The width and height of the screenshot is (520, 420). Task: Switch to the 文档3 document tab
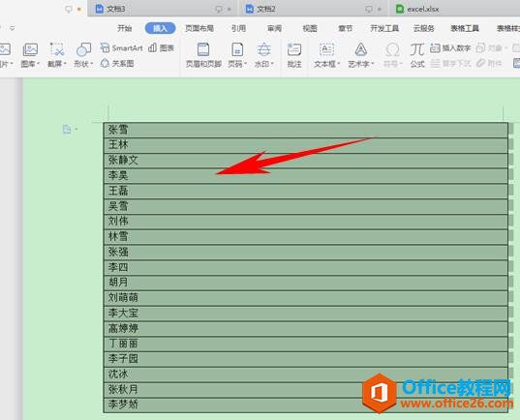[163, 10]
